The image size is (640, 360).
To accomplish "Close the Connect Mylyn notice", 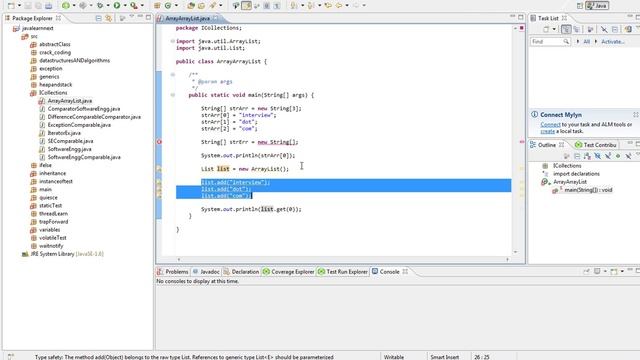I will pyautogui.click(x=636, y=115).
